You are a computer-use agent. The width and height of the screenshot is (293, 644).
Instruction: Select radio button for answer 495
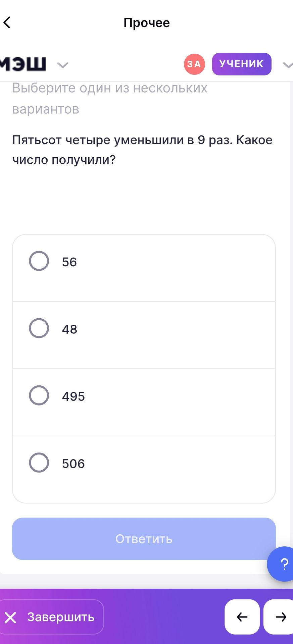click(x=39, y=395)
